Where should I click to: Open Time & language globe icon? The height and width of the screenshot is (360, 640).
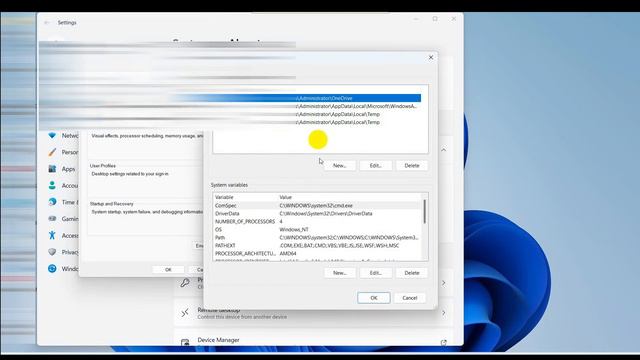pyautogui.click(x=52, y=202)
